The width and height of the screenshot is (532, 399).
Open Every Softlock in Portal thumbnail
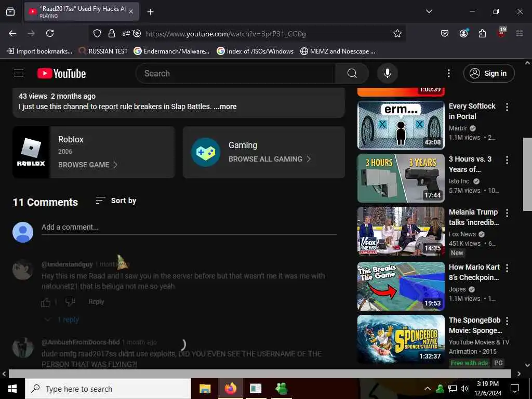401,125
